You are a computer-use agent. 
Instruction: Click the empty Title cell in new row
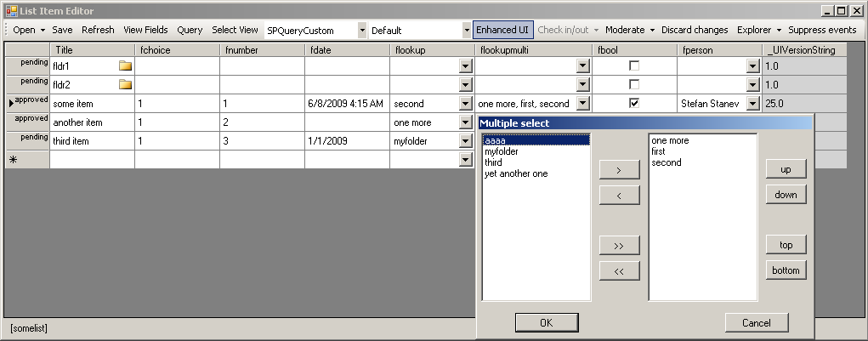[93, 159]
